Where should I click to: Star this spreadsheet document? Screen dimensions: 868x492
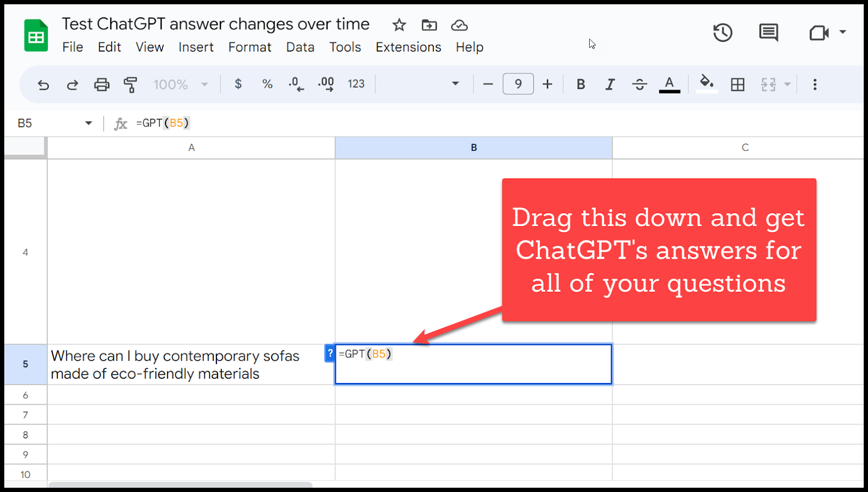[399, 25]
